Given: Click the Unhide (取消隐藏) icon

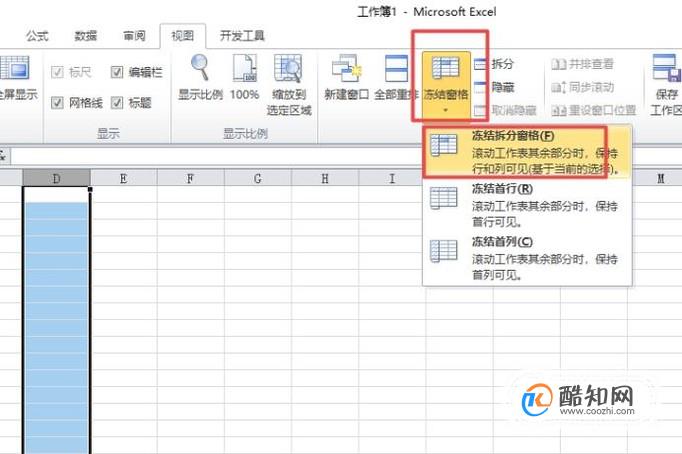Looking at the screenshot, I should 481,110.
